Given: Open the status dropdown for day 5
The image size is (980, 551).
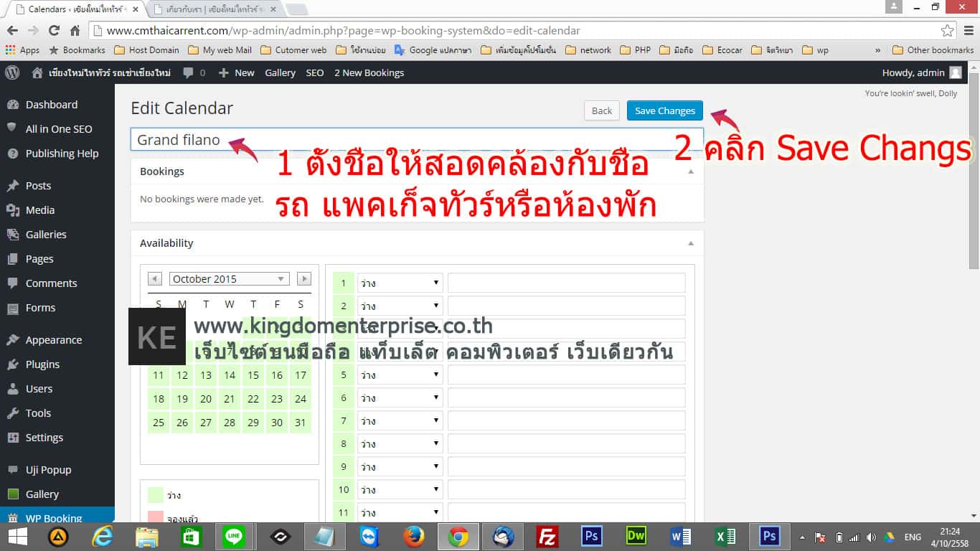Looking at the screenshot, I should tap(400, 375).
